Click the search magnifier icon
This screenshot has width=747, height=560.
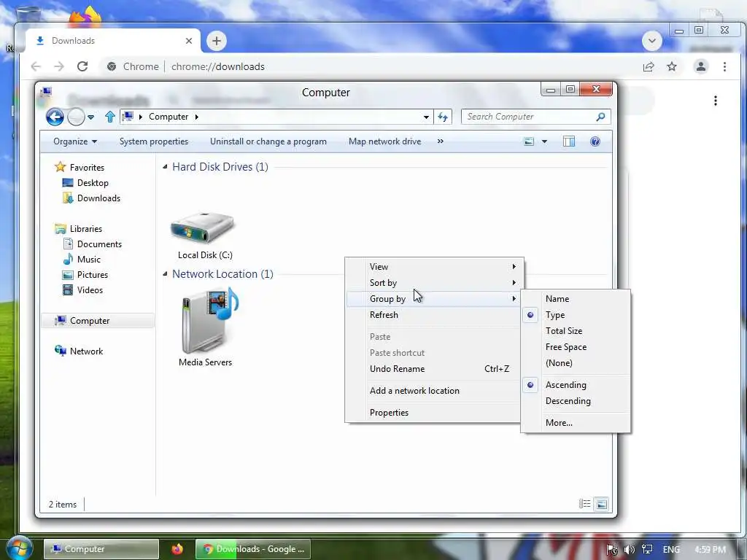(x=601, y=117)
